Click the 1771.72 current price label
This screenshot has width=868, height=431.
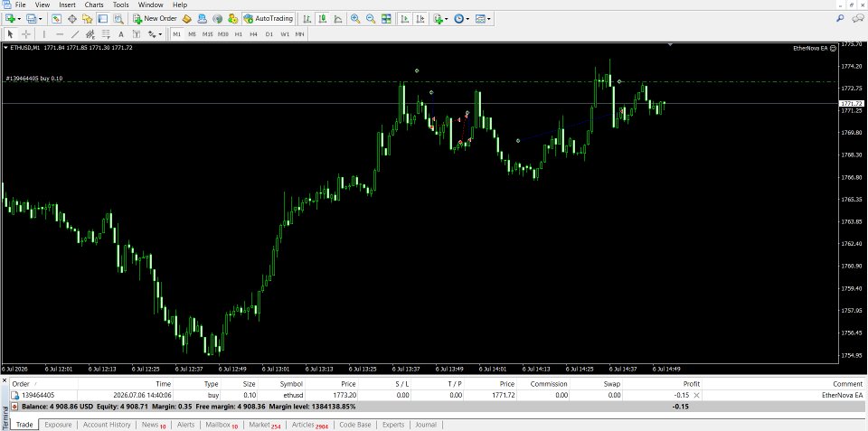[x=852, y=104]
